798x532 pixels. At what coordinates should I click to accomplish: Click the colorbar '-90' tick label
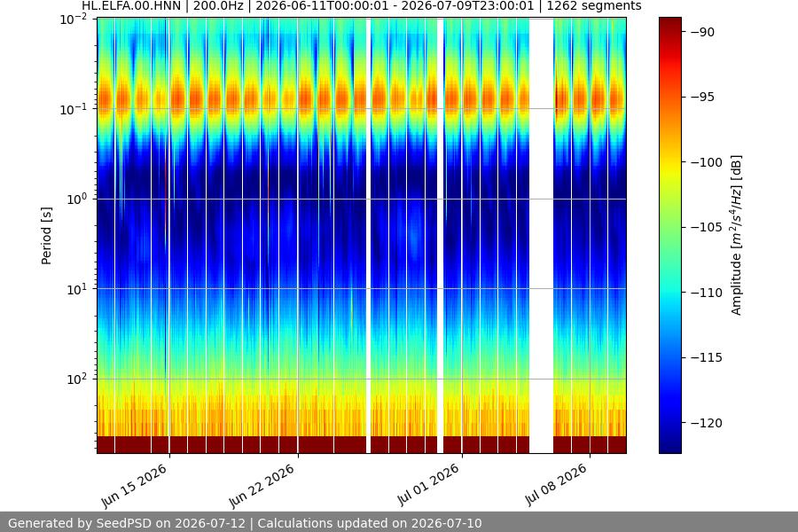pyautogui.click(x=702, y=32)
